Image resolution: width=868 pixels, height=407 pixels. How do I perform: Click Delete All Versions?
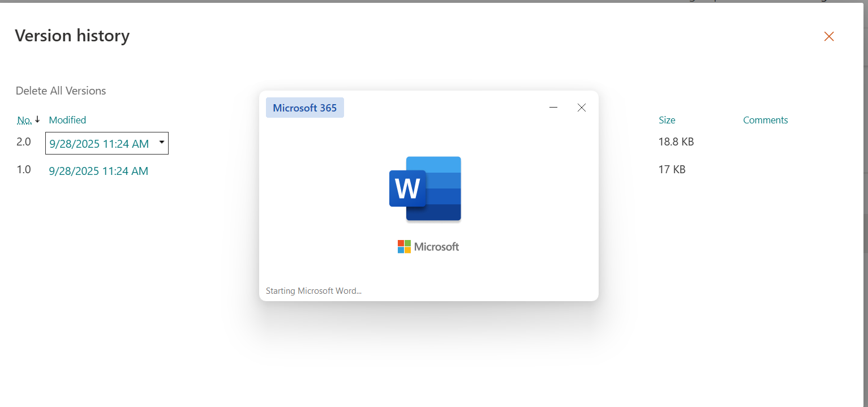pyautogui.click(x=61, y=91)
